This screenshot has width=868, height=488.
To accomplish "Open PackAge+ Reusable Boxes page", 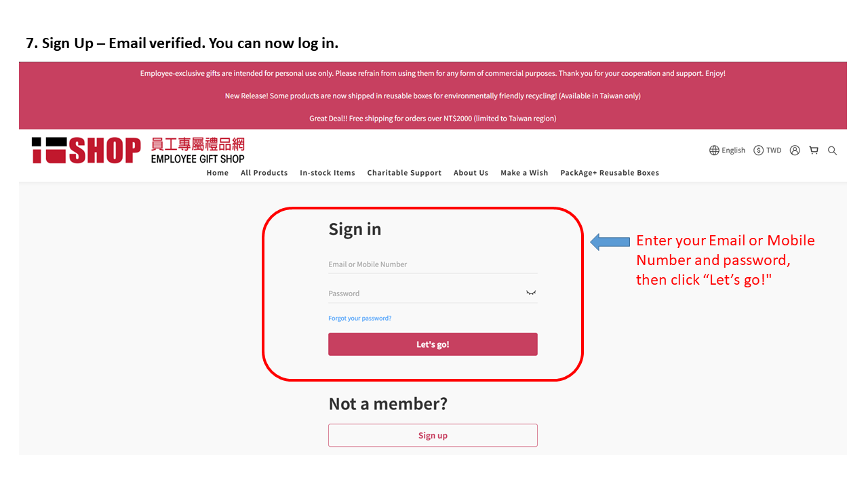I will (610, 173).
